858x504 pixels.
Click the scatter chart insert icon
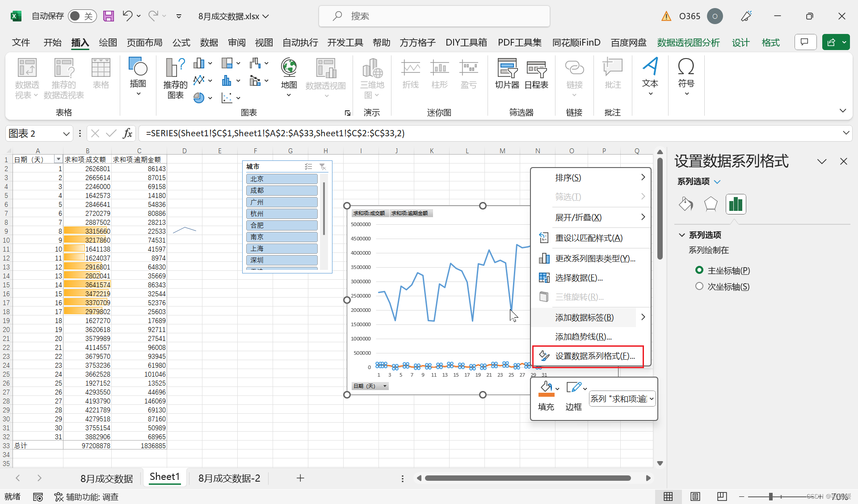[x=227, y=97]
